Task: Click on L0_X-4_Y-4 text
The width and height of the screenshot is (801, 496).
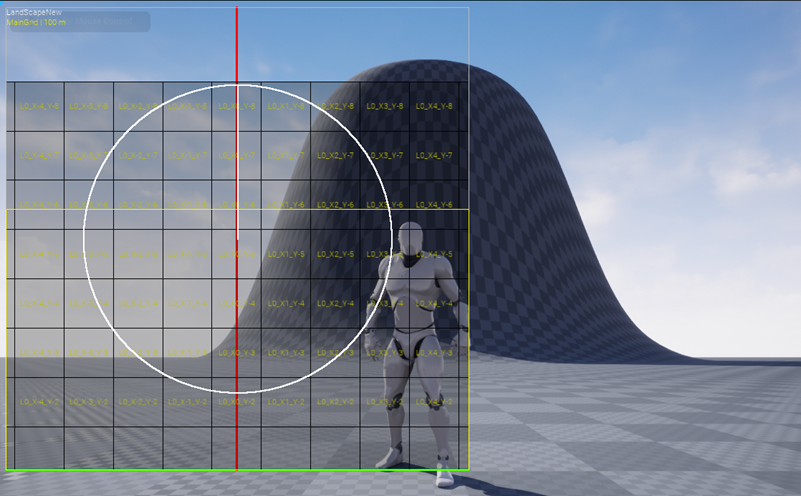Action: click(39, 303)
